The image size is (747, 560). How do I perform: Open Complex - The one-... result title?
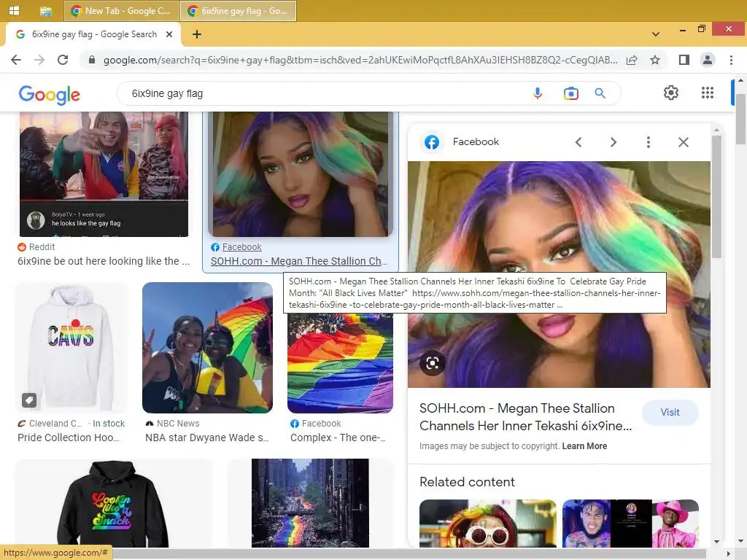338,437
